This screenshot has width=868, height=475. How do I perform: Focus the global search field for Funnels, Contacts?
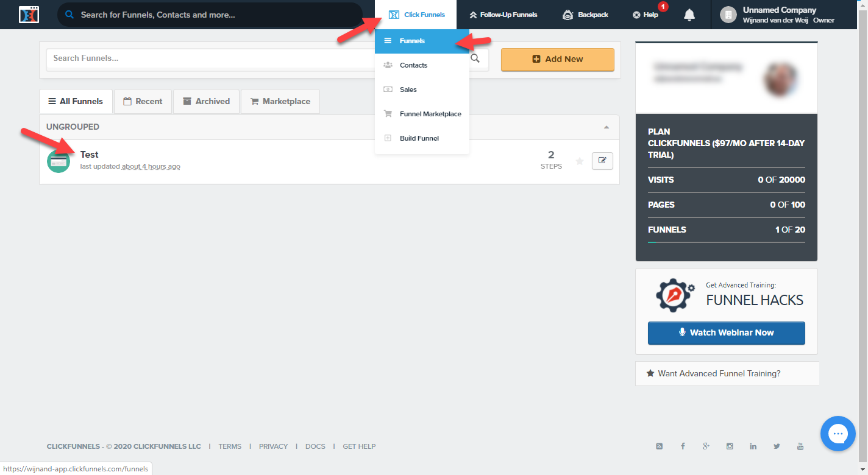(210, 15)
